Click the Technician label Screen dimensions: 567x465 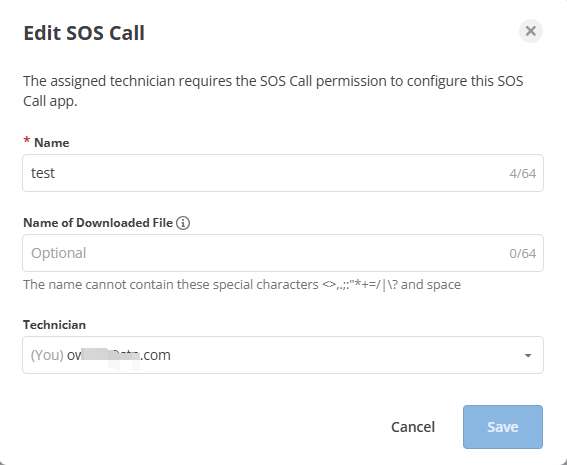click(x=54, y=325)
